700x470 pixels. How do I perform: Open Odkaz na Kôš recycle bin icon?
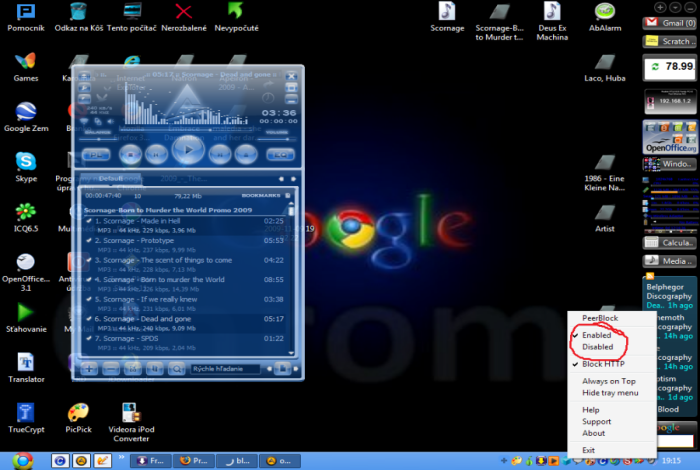click(x=79, y=18)
